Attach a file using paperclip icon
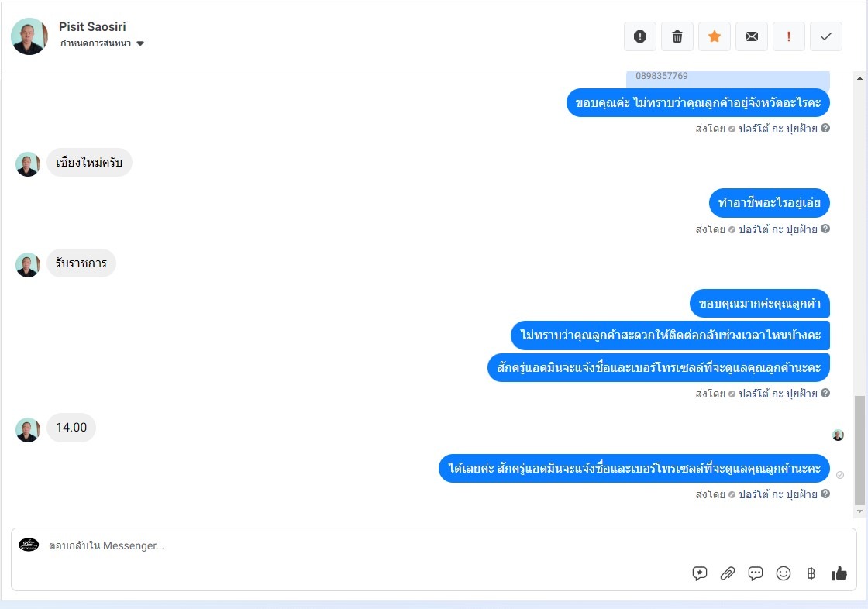The height and width of the screenshot is (609, 868). [728, 573]
